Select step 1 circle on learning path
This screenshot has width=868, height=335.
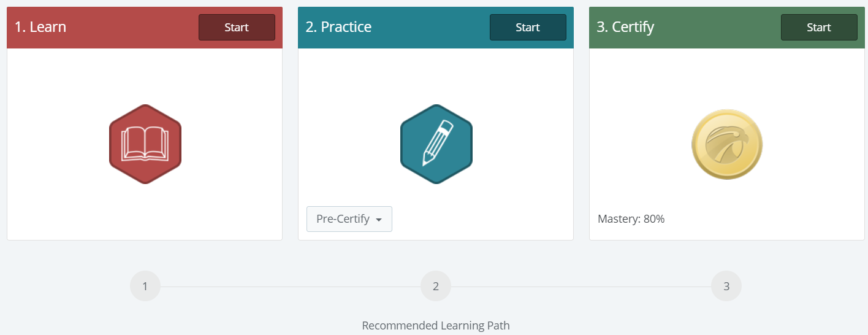pos(145,287)
